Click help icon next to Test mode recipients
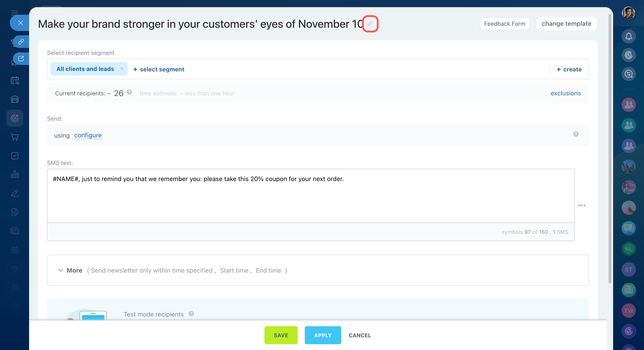The width and height of the screenshot is (644, 350). click(191, 314)
